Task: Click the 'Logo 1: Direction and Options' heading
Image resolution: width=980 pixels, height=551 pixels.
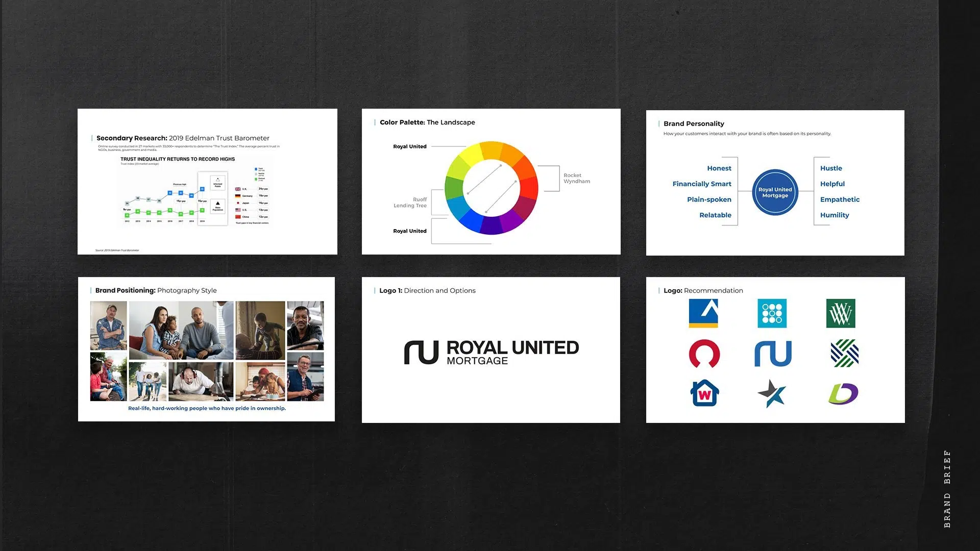Action: [427, 291]
